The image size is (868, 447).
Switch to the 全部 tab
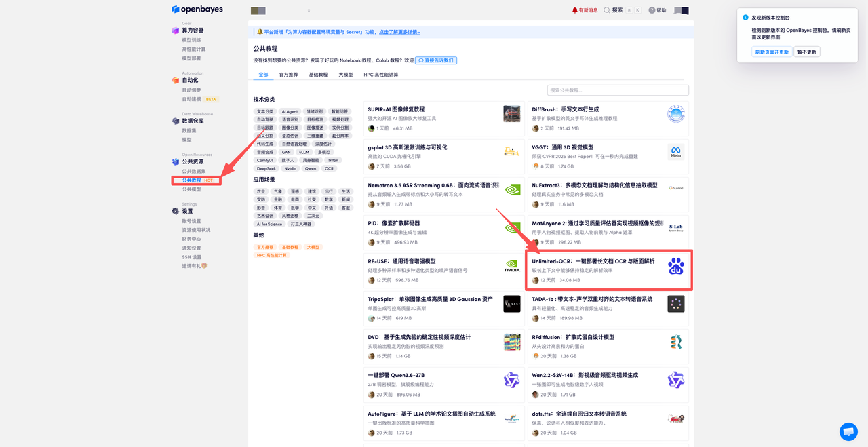click(263, 75)
